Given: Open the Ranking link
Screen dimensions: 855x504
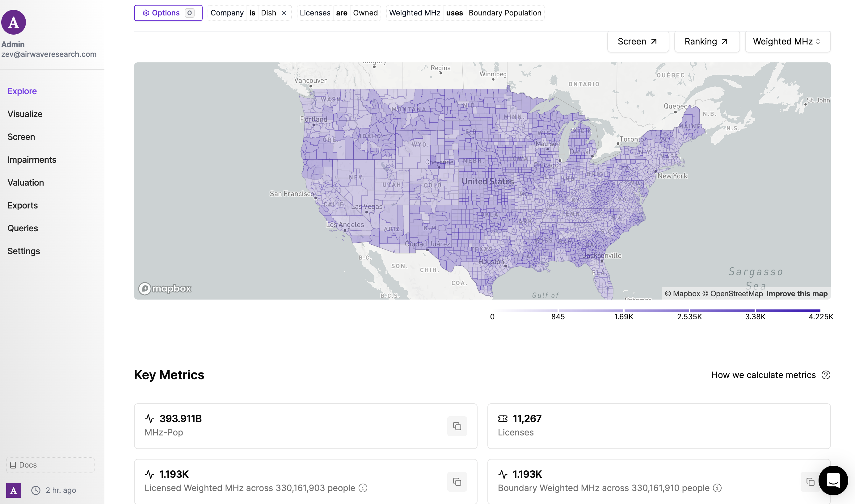Looking at the screenshot, I should (x=706, y=41).
